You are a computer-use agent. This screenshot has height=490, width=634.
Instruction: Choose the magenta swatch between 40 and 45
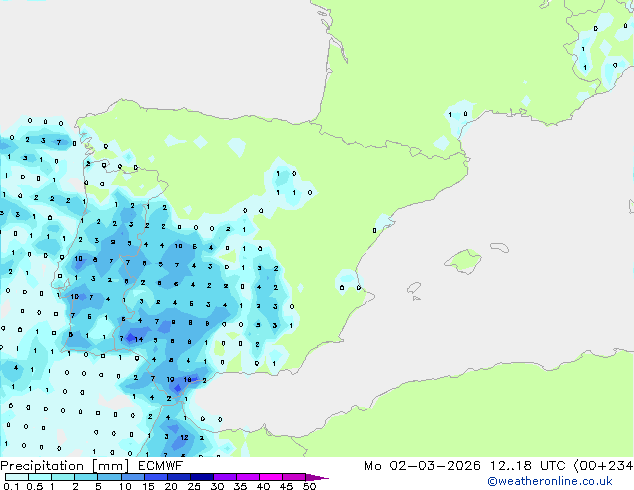point(271,477)
